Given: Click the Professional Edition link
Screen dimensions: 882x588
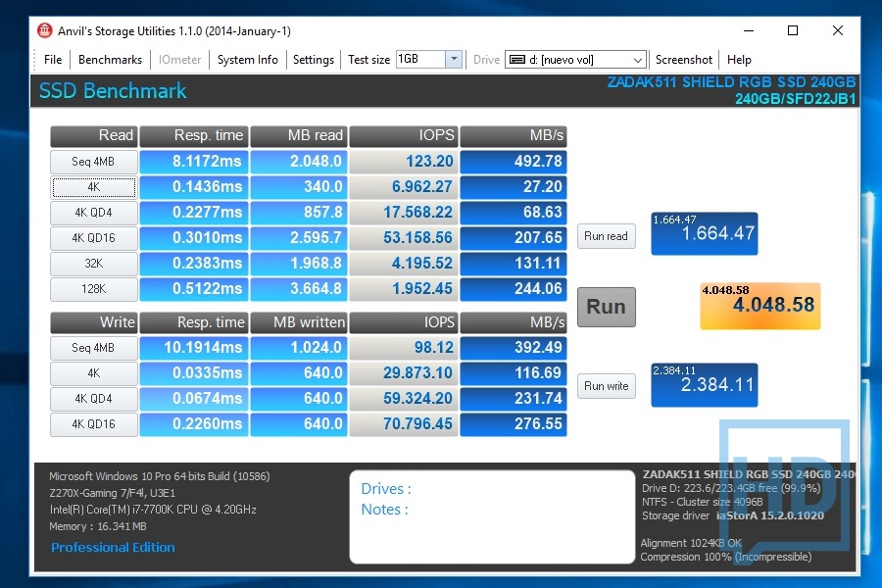Looking at the screenshot, I should pos(113,547).
